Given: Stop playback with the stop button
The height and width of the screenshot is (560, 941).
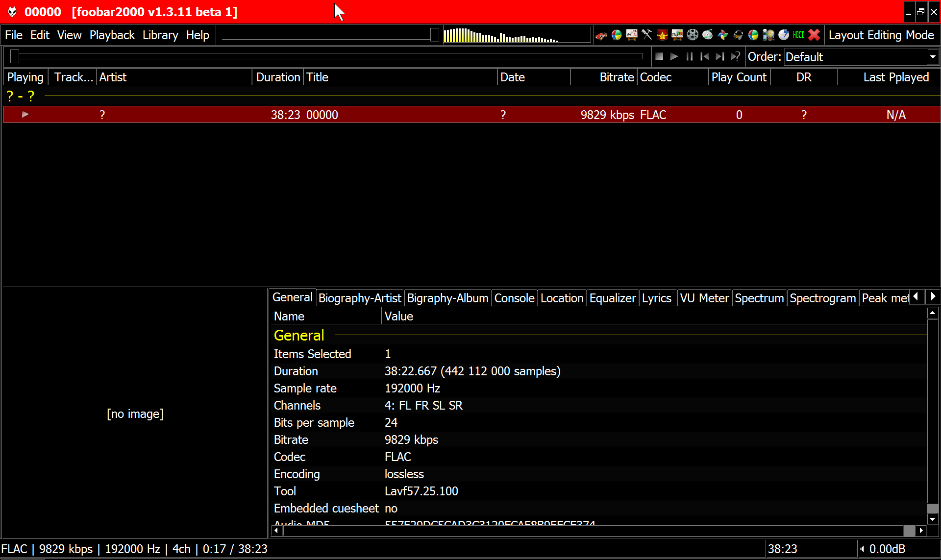Looking at the screenshot, I should click(x=659, y=57).
